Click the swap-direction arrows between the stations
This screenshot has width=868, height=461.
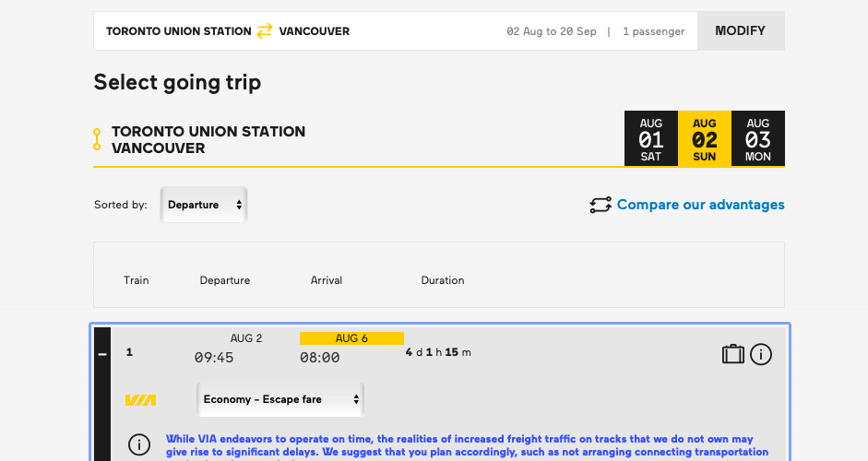(x=265, y=31)
